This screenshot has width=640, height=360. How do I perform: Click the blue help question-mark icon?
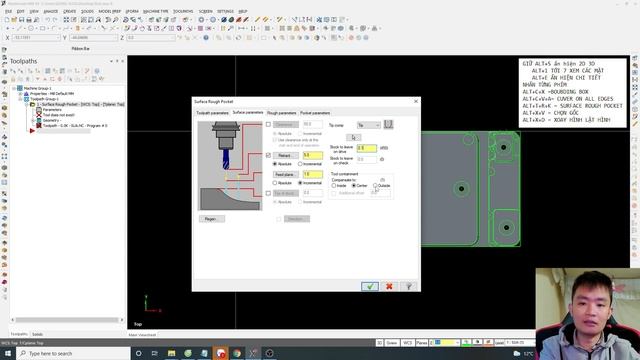[x=206, y=38]
